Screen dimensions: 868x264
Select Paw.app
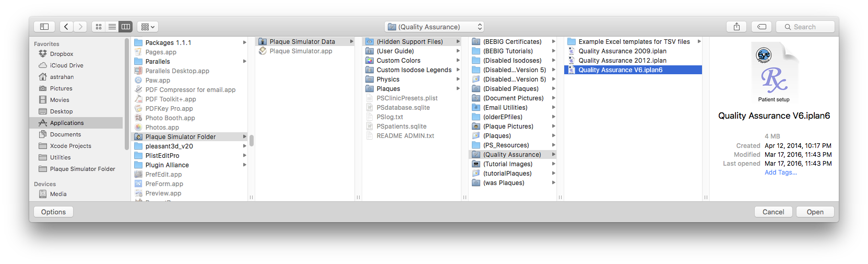tap(158, 81)
